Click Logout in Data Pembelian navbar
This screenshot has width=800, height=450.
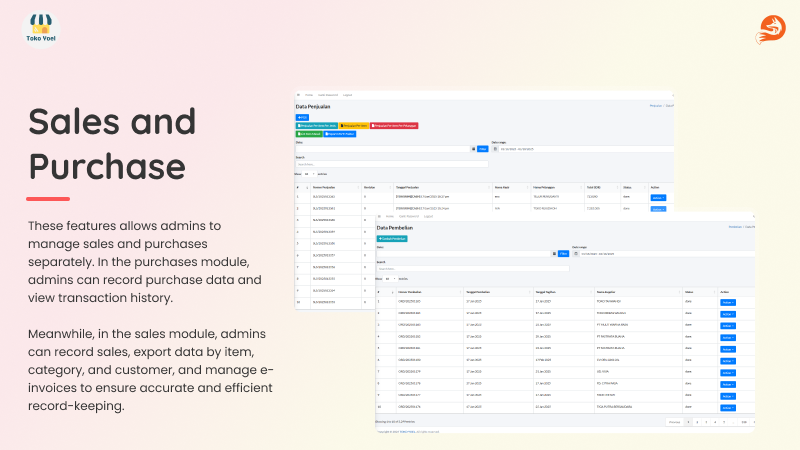(x=428, y=216)
